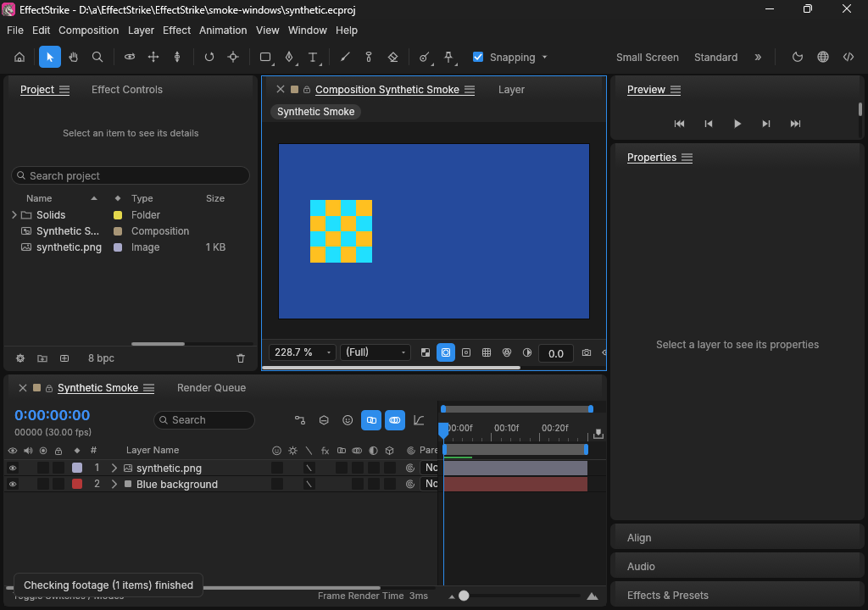
Task: Select the Rectangle shape tool
Action: tap(265, 57)
